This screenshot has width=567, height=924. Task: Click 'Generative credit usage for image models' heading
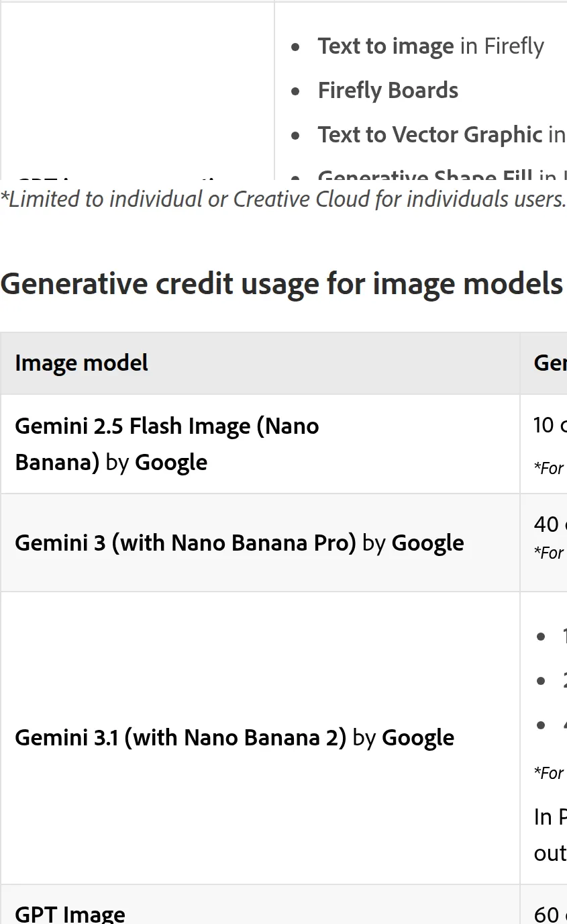tap(282, 284)
